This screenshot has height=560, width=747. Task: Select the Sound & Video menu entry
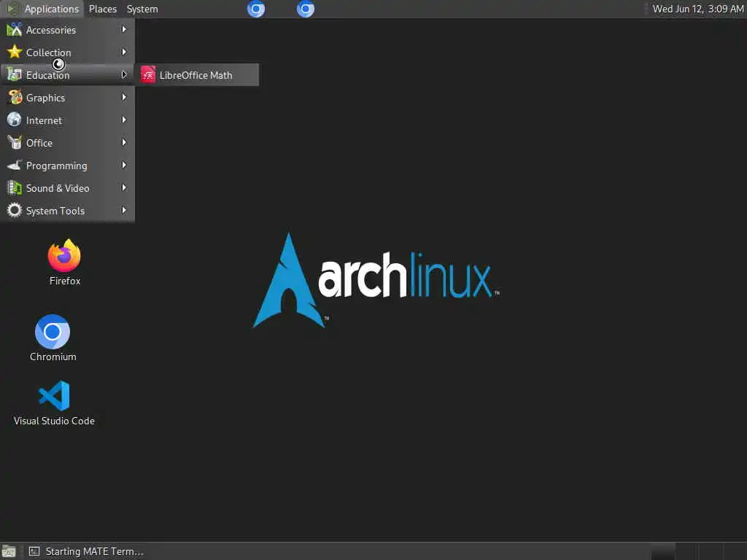point(68,187)
